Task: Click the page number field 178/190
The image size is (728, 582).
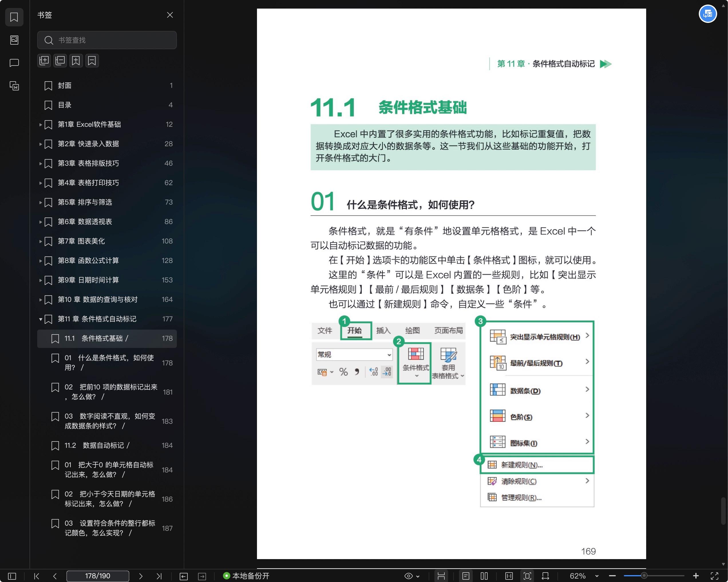Action: pyautogui.click(x=98, y=576)
